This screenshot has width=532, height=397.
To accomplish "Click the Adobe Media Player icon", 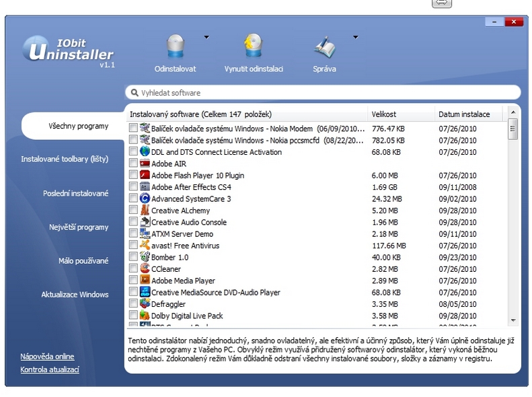I will (145, 280).
